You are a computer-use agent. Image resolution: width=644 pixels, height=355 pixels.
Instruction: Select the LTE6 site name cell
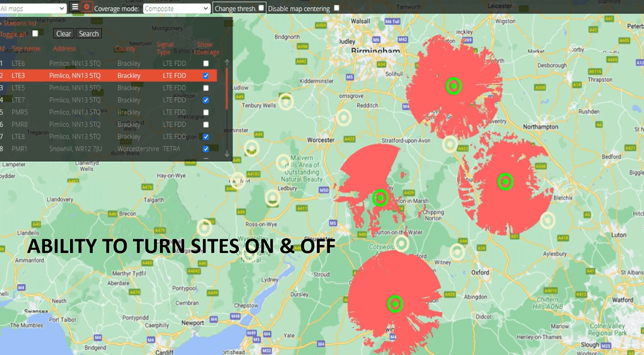(x=18, y=64)
